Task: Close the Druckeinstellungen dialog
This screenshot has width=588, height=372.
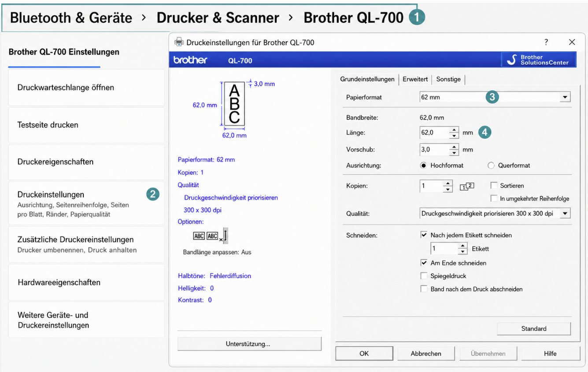Action: tap(572, 42)
